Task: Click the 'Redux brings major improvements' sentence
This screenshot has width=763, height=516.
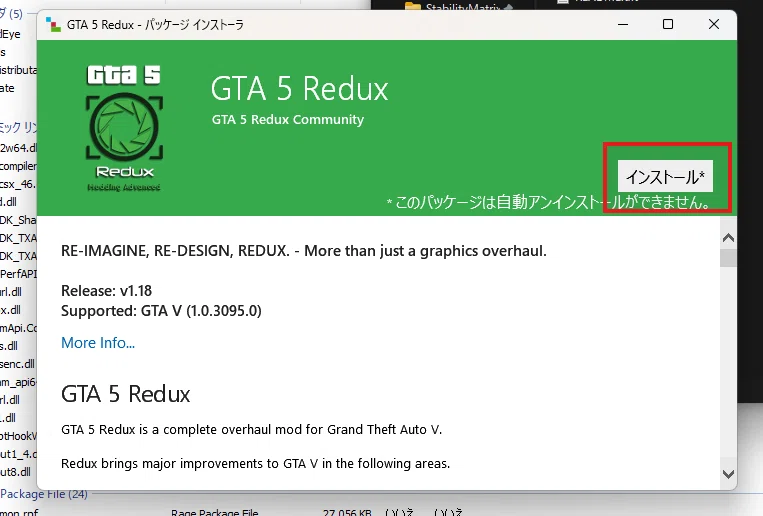Action: click(x=255, y=463)
